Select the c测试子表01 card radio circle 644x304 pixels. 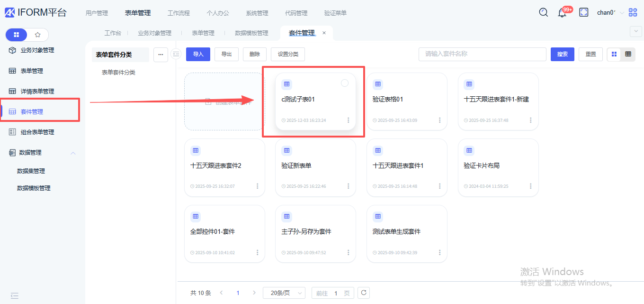click(345, 83)
